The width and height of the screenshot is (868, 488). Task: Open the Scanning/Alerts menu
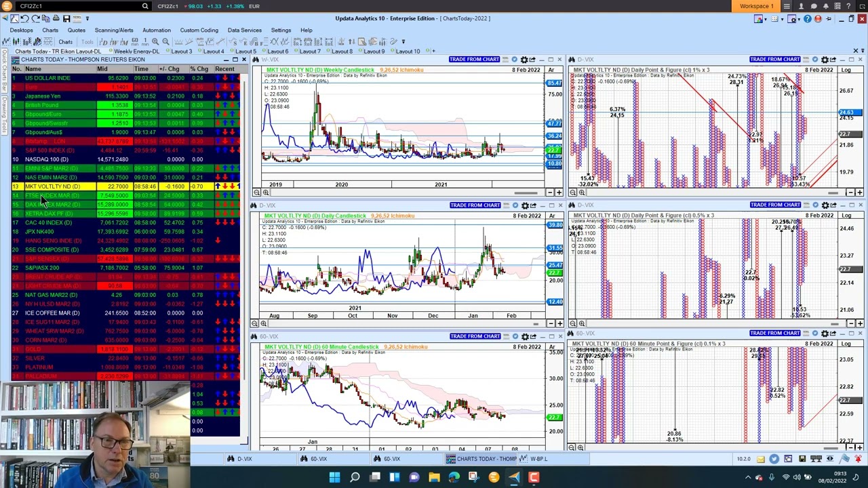114,30
